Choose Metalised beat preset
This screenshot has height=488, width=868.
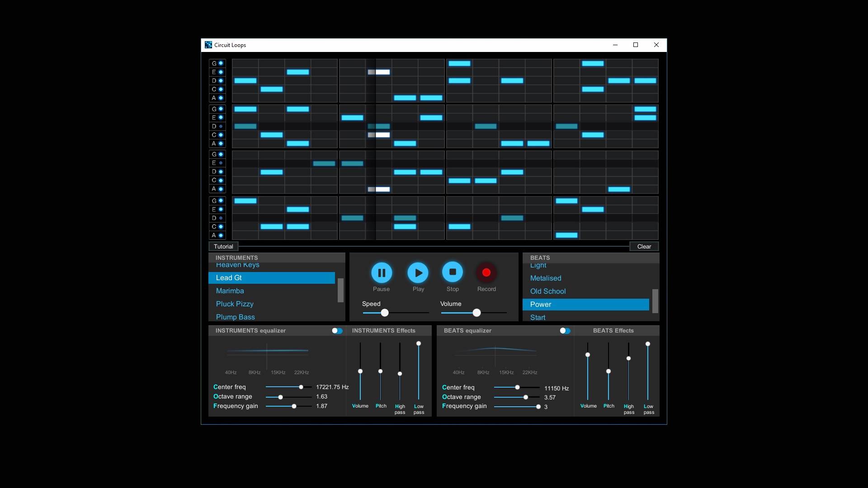click(546, 278)
